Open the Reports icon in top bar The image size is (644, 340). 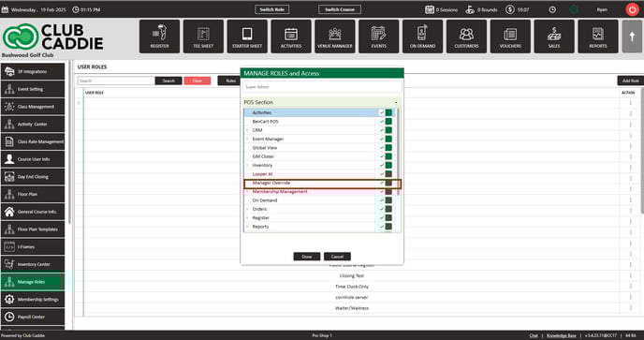597,37
